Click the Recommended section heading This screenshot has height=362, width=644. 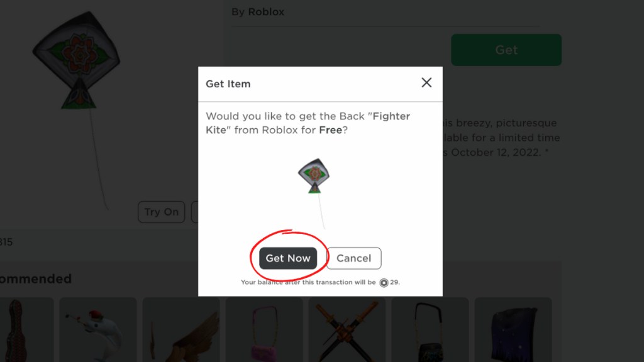click(36, 278)
